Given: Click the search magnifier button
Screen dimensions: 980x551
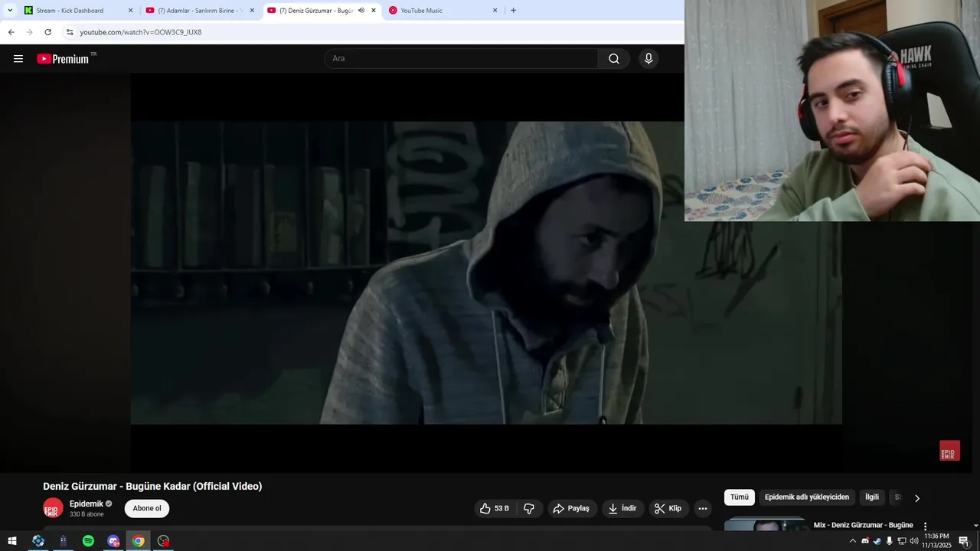Looking at the screenshot, I should tap(614, 59).
